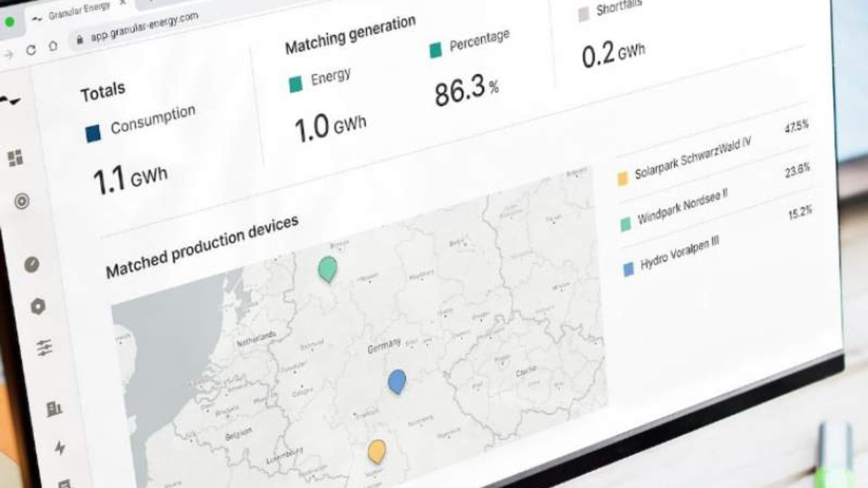Click the padlock icon in address bar
This screenshot has height=488, width=868.
click(x=80, y=40)
